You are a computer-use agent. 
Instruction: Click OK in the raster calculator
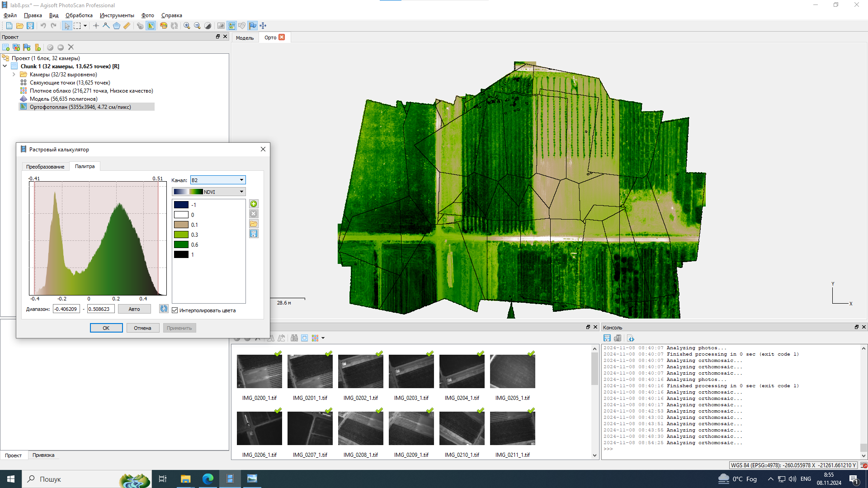[106, 328]
